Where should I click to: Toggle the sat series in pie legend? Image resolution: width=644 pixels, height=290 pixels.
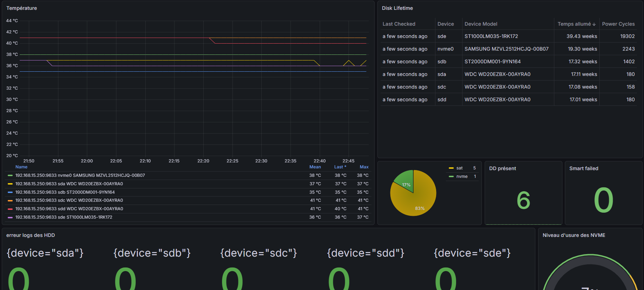coord(459,168)
